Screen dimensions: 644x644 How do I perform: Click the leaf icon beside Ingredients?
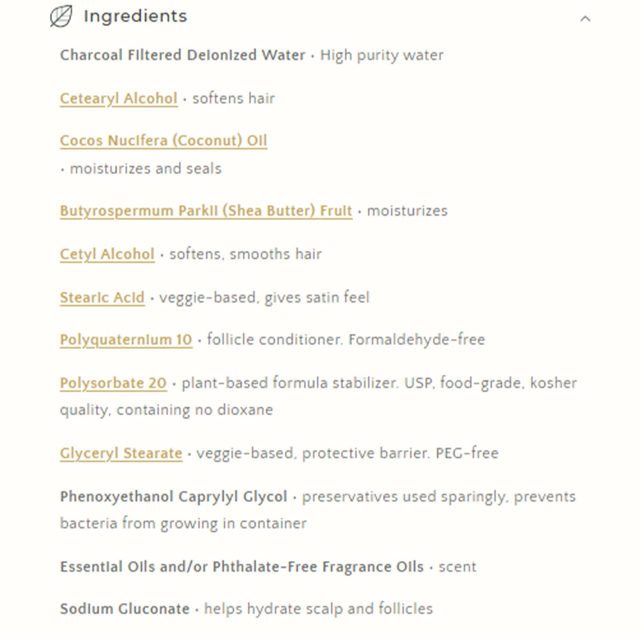click(61, 16)
